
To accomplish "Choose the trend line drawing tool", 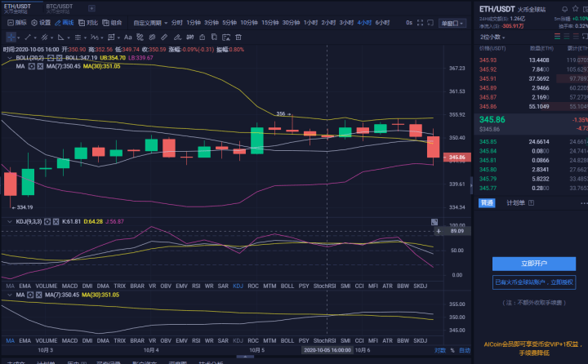I will [x=27, y=37].
